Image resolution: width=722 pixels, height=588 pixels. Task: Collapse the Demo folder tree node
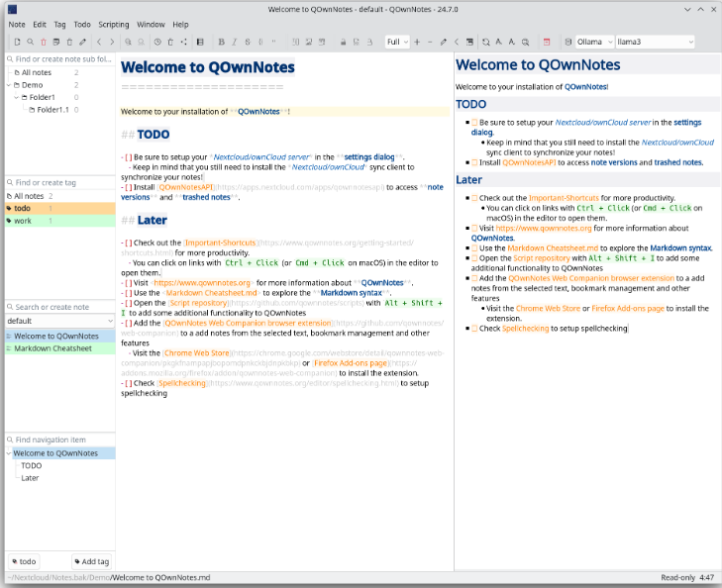coord(9,85)
